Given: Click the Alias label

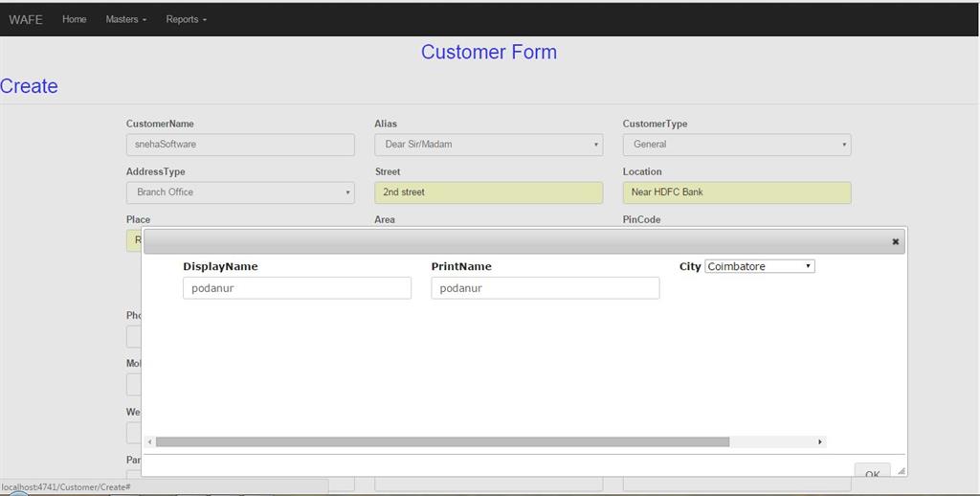Looking at the screenshot, I should [386, 124].
